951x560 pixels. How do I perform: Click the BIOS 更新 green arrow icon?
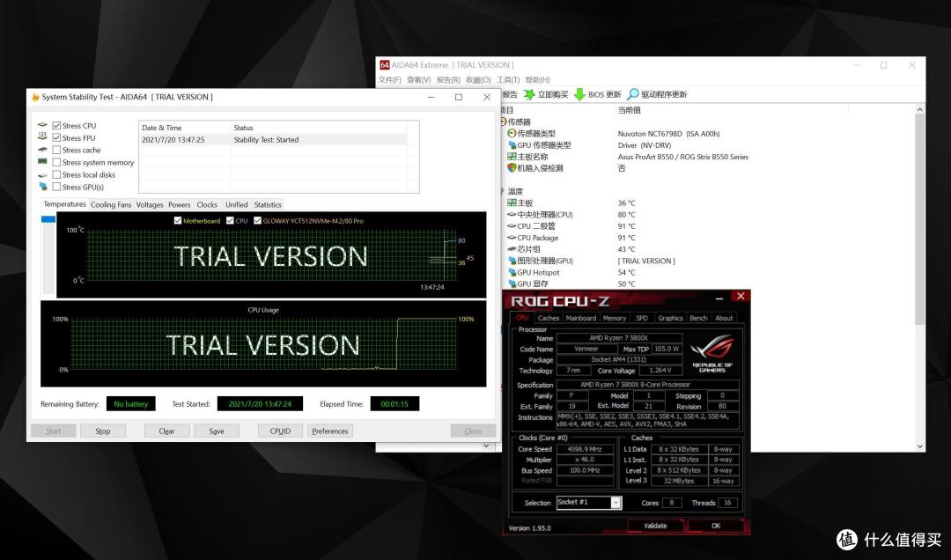(x=579, y=94)
